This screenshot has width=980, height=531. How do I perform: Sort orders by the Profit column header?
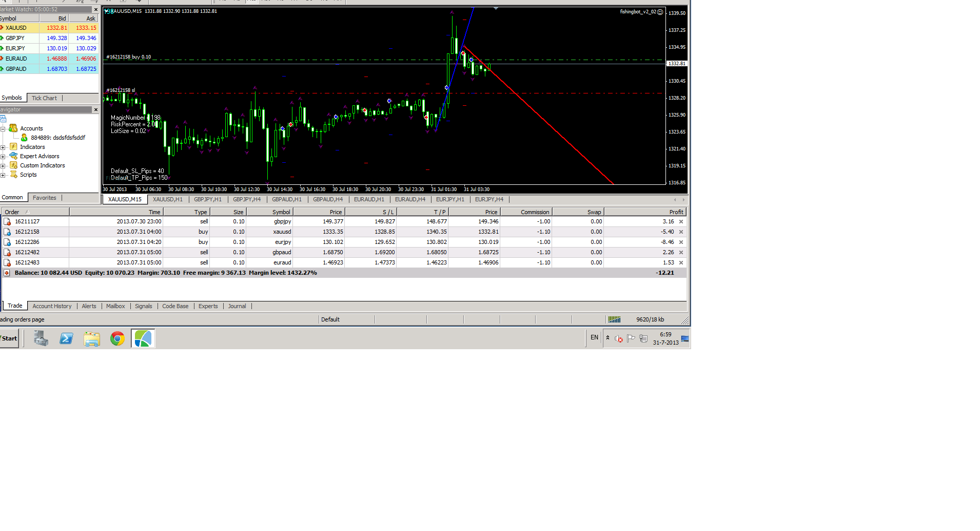645,212
